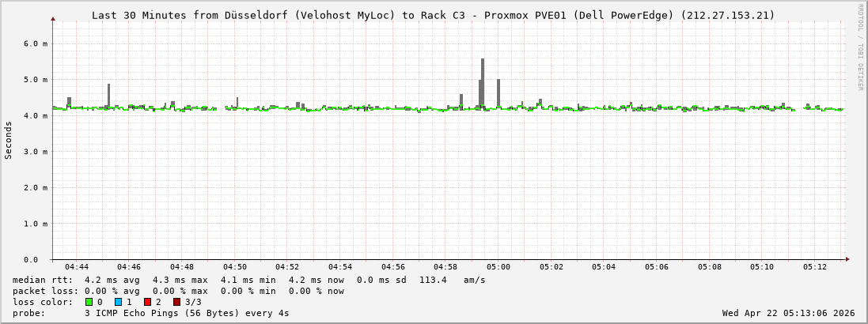Click the median rtt statistics line
The height and width of the screenshot is (324, 868).
[x=248, y=280]
